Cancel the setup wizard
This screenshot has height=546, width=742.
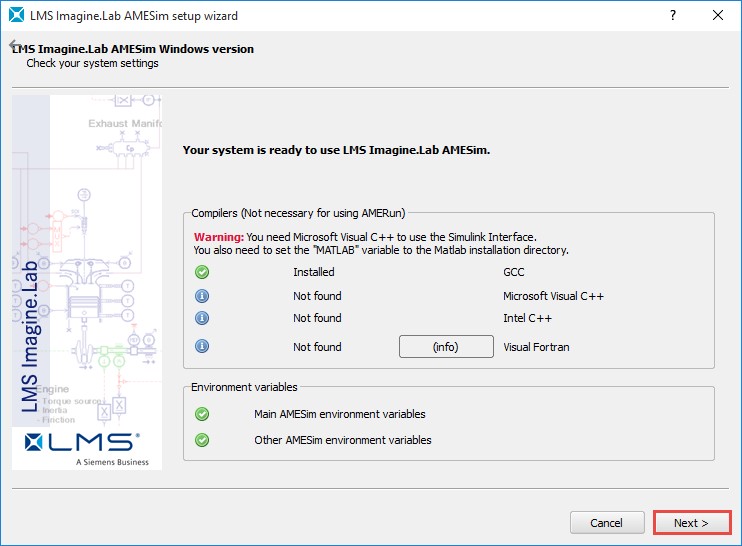click(x=606, y=523)
